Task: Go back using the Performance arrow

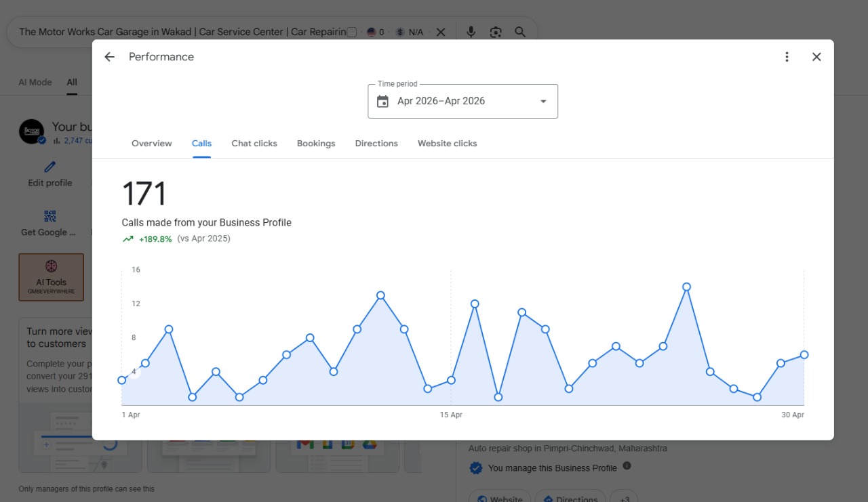Action: 109,57
